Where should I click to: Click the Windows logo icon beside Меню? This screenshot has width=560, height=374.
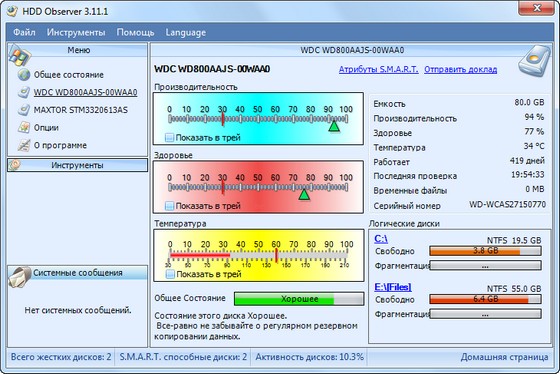(x=20, y=55)
